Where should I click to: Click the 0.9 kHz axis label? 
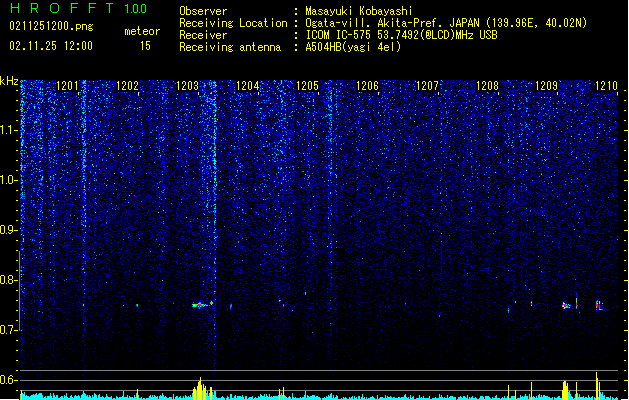pyautogui.click(x=8, y=230)
